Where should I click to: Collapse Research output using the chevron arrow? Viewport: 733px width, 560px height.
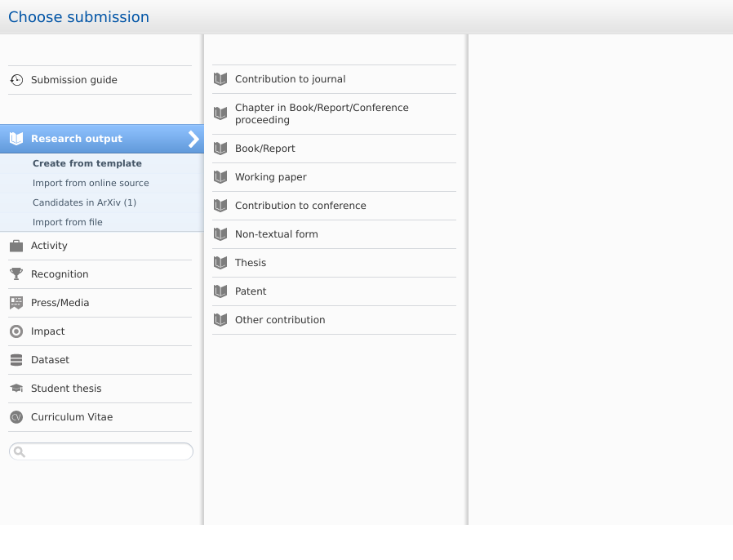pyautogui.click(x=193, y=139)
